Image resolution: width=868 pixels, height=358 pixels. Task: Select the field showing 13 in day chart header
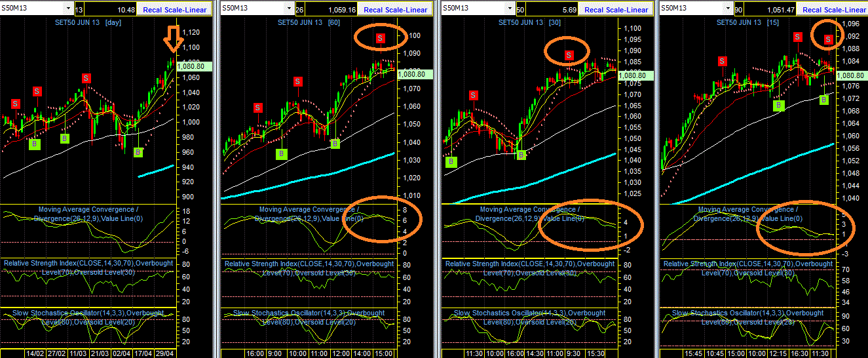pyautogui.click(x=79, y=9)
